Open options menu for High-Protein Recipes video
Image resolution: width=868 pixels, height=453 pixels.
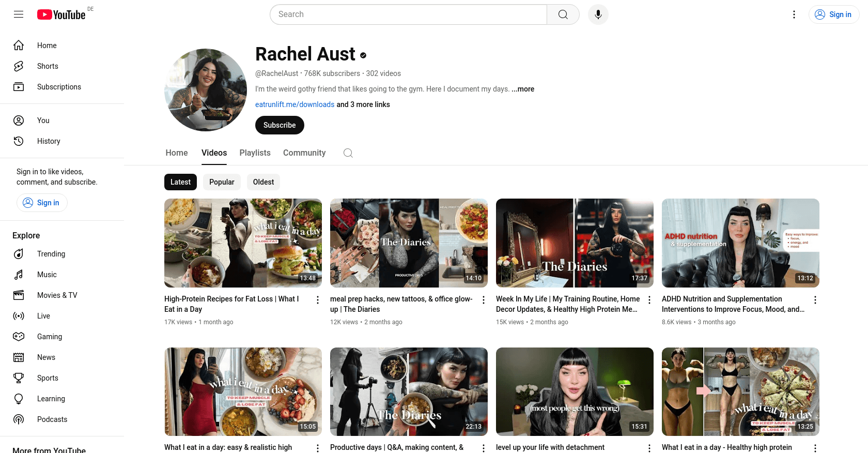[x=318, y=300]
